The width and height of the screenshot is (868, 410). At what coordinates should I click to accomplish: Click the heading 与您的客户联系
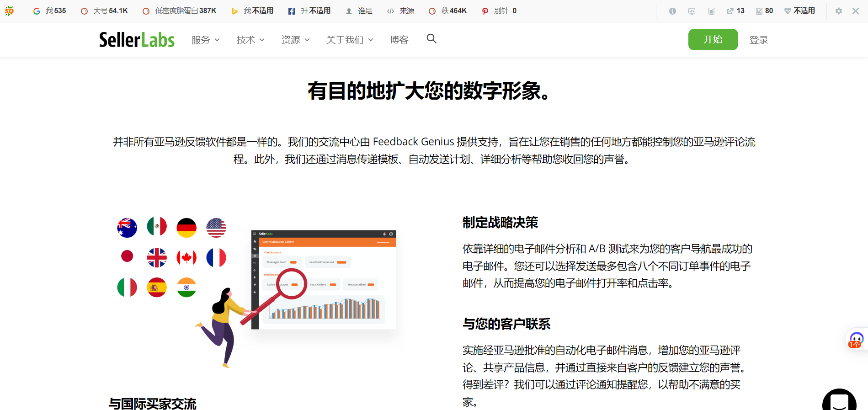(506, 324)
